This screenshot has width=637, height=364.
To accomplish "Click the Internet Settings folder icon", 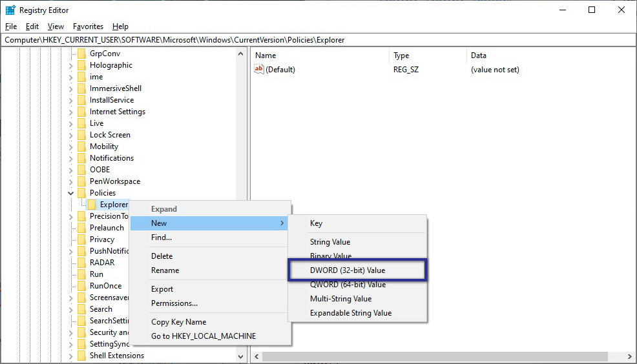I will click(81, 112).
